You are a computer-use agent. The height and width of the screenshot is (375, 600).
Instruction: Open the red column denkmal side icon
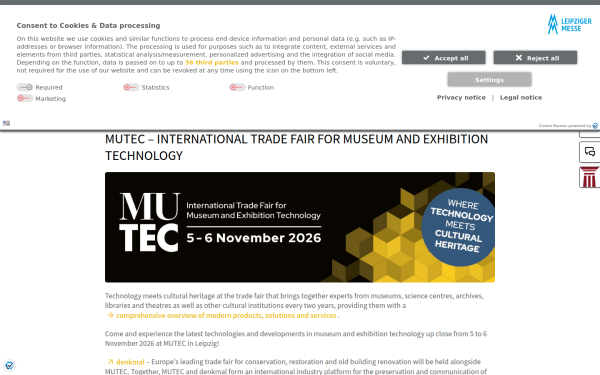point(590,177)
